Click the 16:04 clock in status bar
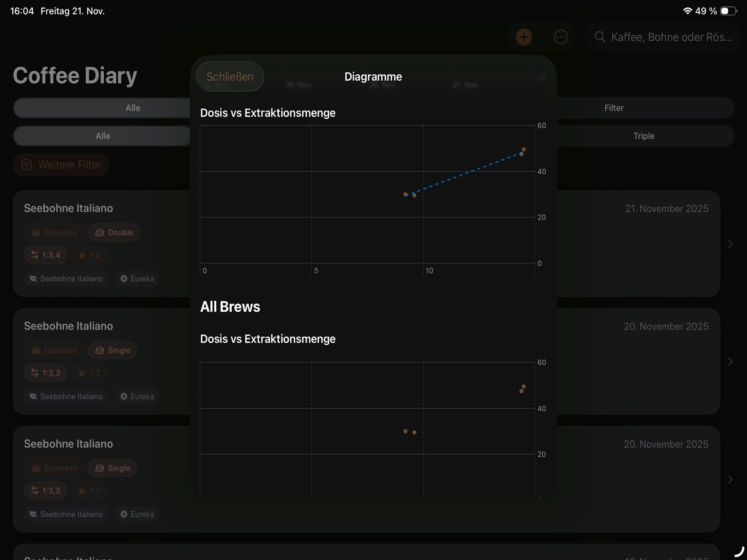This screenshot has height=560, width=747. pyautogui.click(x=22, y=11)
